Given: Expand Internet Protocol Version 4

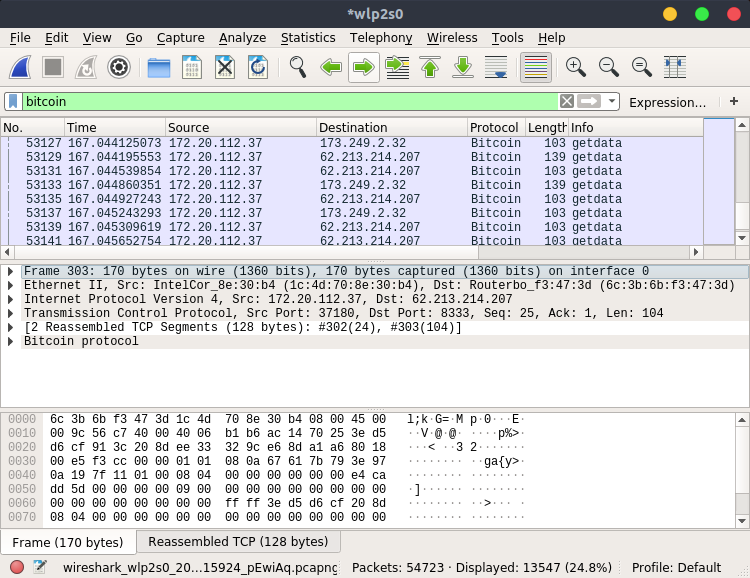Looking at the screenshot, I should [x=11, y=300].
